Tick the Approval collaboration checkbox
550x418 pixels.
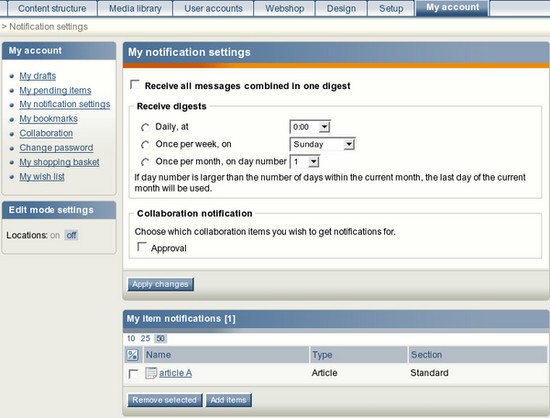pos(142,247)
